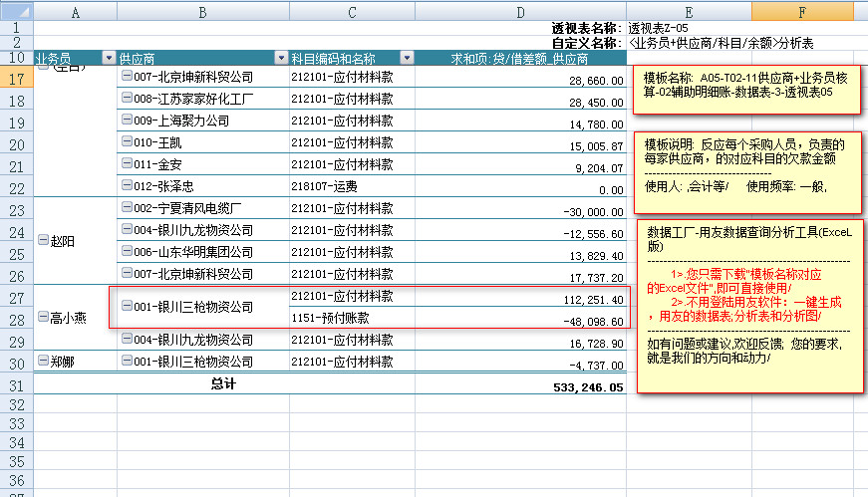Collapse the 009-上海聚力公司 supplier row

tap(126, 121)
